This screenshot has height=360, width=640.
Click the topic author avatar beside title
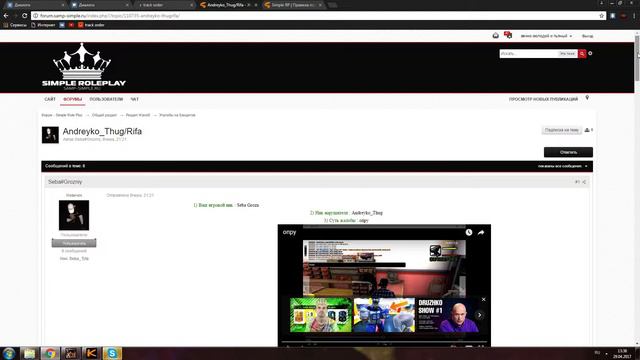[x=50, y=135]
